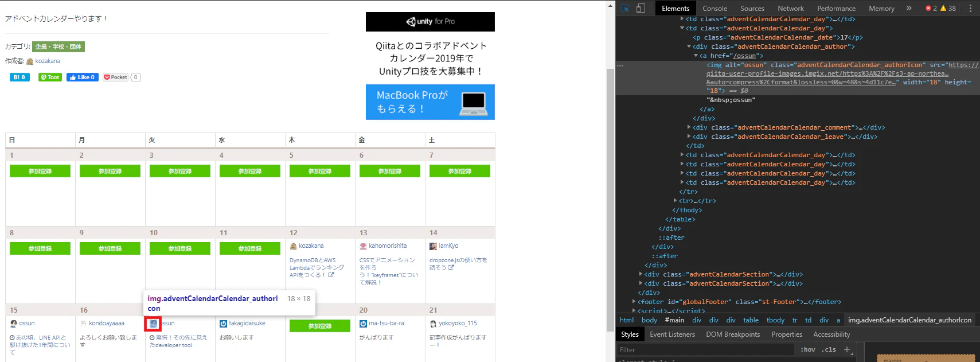The image size is (980, 362).
Task: Toggle the :hov element state panel
Action: (807, 349)
